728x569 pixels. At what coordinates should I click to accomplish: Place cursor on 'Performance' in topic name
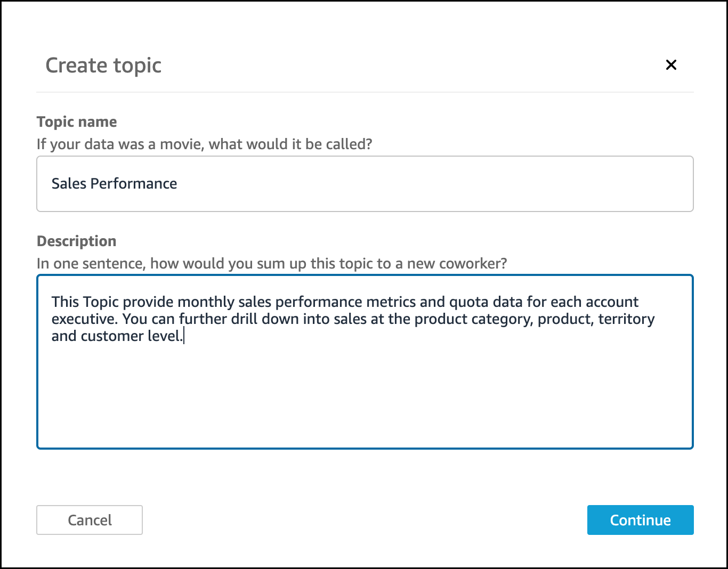tap(134, 184)
